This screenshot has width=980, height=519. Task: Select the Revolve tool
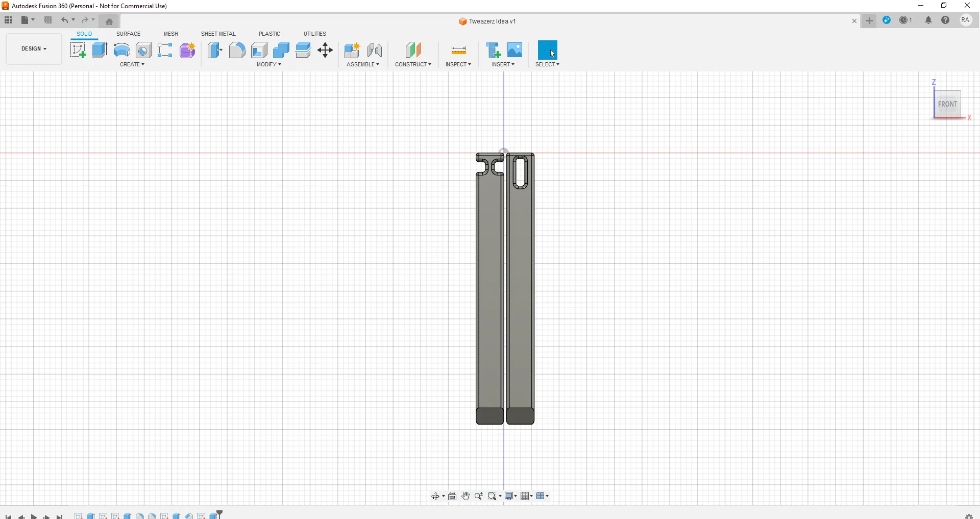pos(121,50)
